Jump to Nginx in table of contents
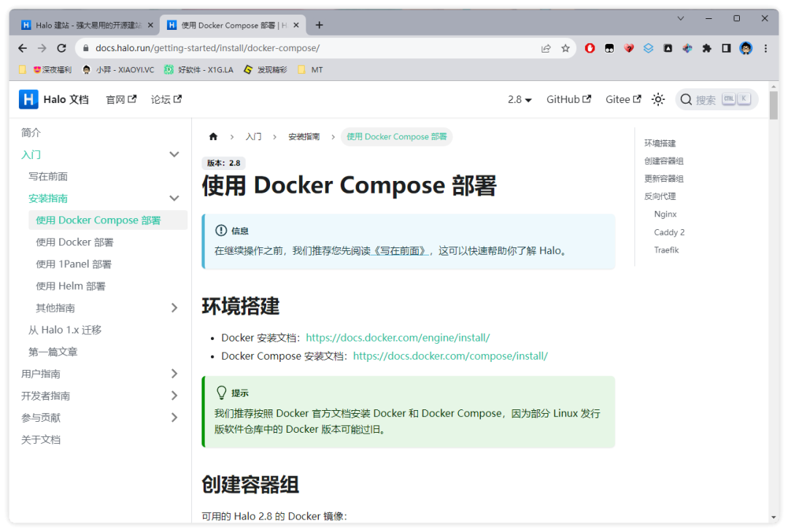 665,215
